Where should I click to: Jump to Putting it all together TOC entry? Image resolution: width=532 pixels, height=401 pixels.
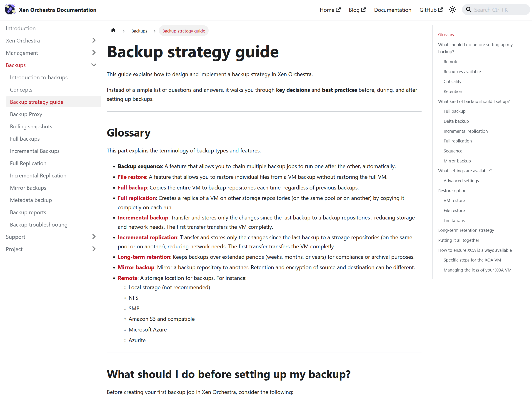coord(458,240)
